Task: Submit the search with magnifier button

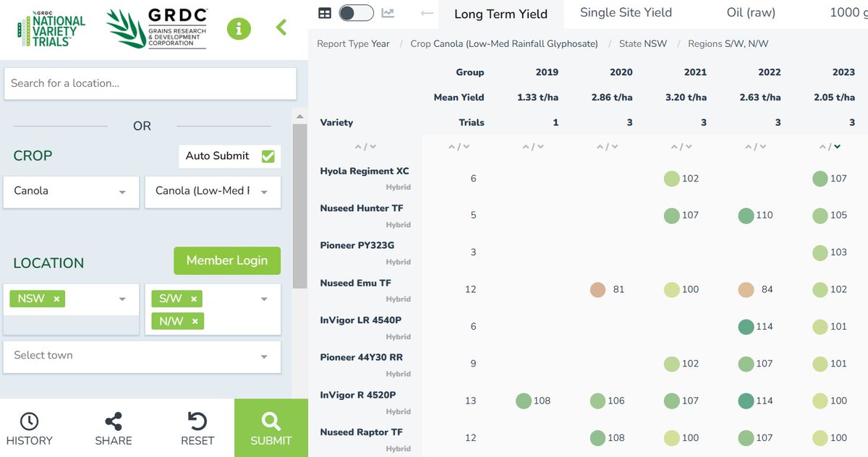Action: [271, 428]
